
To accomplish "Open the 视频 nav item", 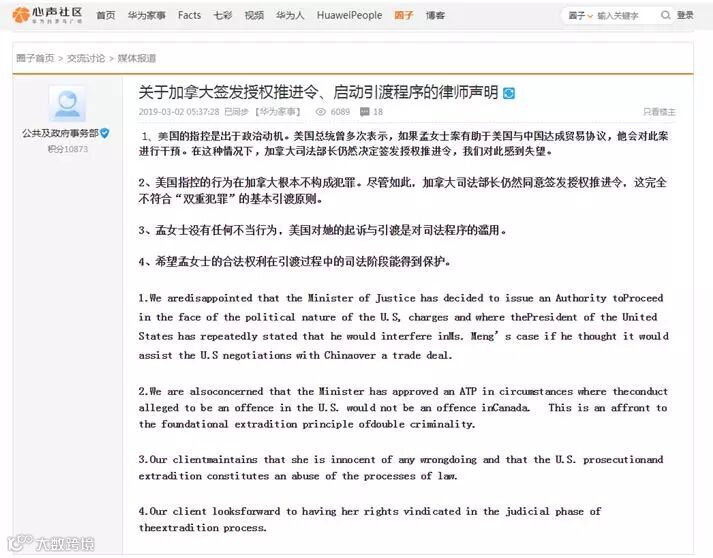I will click(x=254, y=15).
